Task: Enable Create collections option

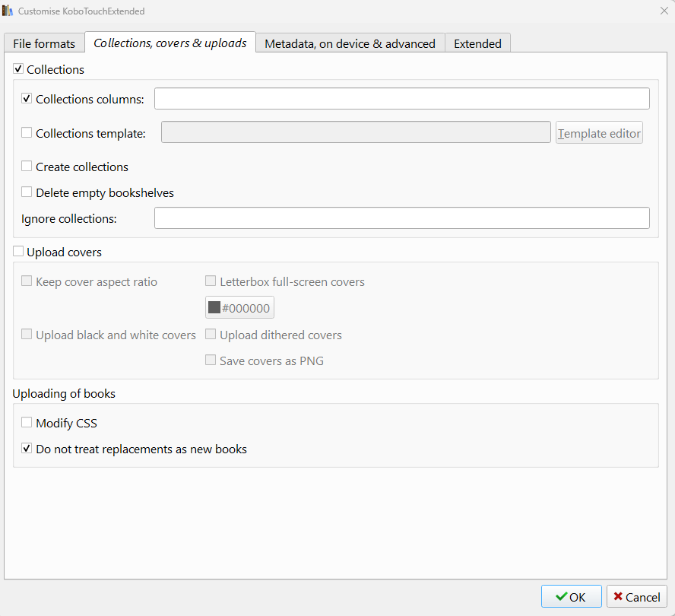Action: [27, 167]
